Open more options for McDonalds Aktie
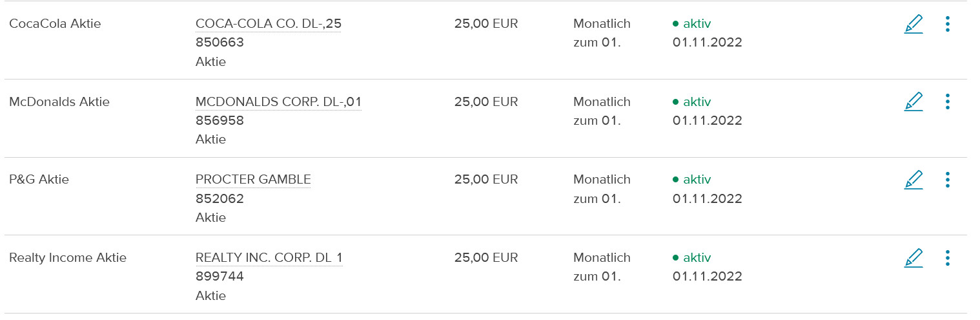The width and height of the screenshot is (980, 320). click(947, 101)
